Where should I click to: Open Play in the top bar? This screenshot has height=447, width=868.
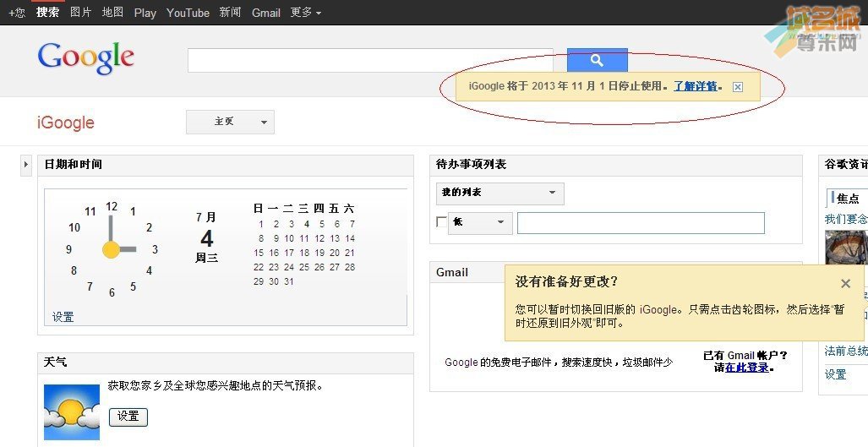point(145,13)
